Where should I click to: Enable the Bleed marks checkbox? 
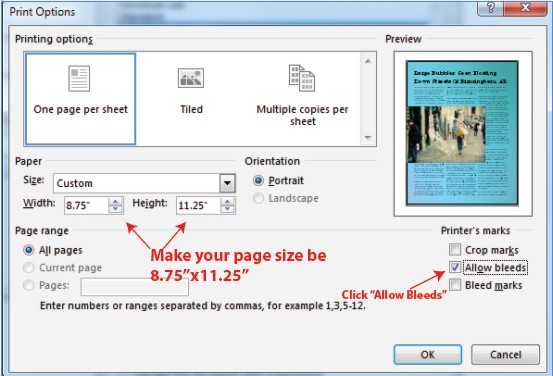455,285
